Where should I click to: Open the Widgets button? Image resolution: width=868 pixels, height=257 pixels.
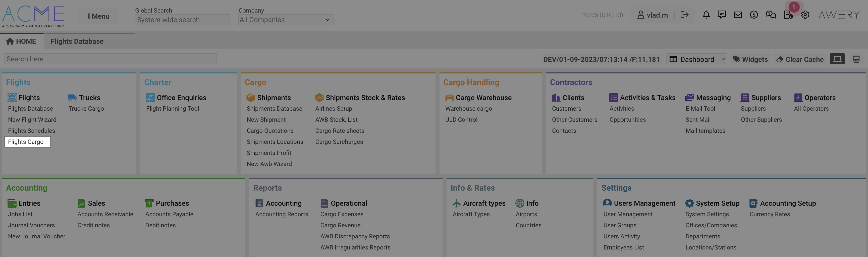[x=750, y=59]
